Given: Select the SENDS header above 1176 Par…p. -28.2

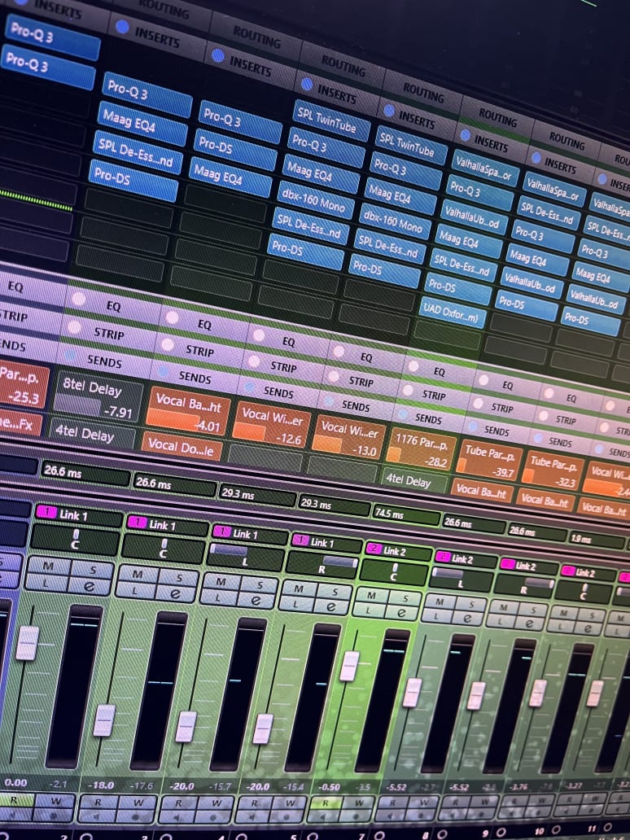Looking at the screenshot, I should [x=429, y=418].
